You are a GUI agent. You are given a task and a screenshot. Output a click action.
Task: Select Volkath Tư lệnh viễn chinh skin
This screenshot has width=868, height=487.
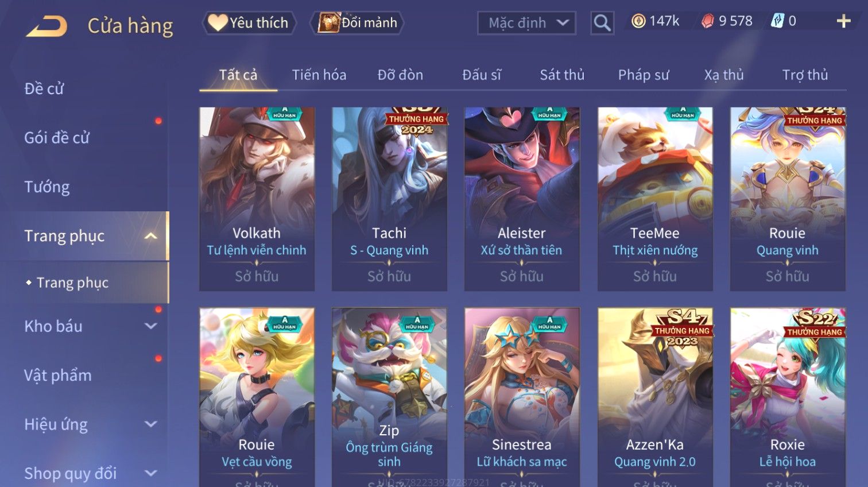point(257,199)
